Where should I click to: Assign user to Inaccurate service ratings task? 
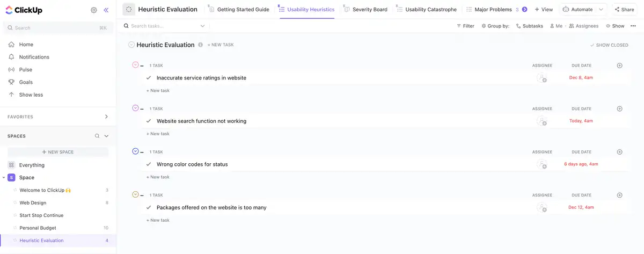pos(542,78)
